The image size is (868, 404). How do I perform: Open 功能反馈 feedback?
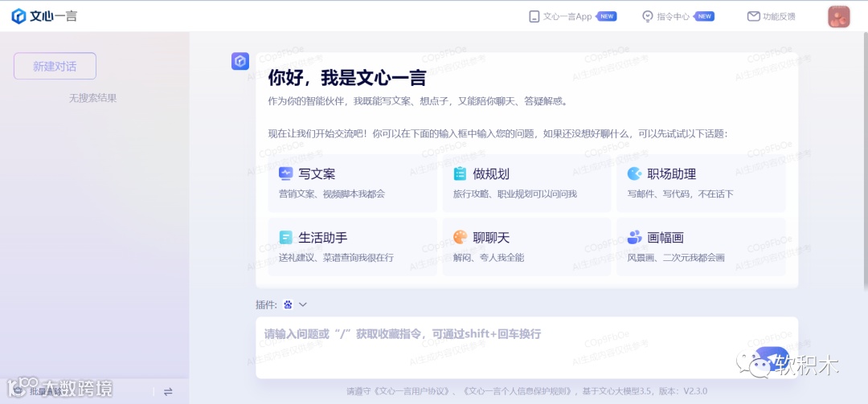[x=779, y=17]
